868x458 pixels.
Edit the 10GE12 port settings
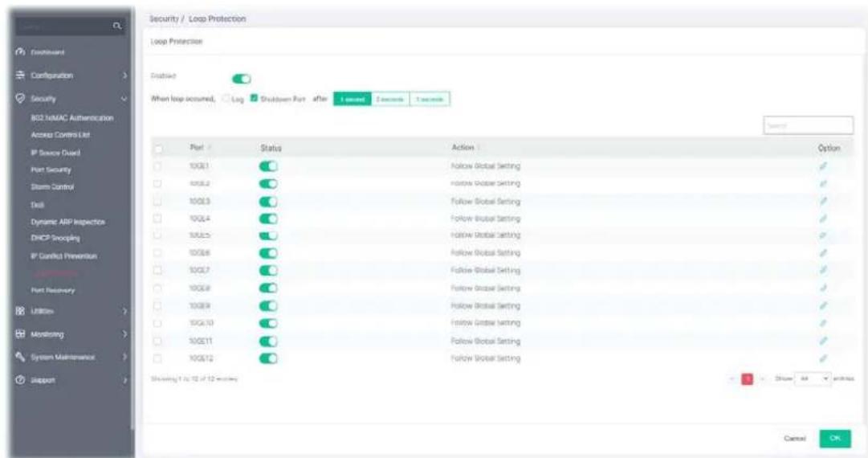tap(823, 358)
